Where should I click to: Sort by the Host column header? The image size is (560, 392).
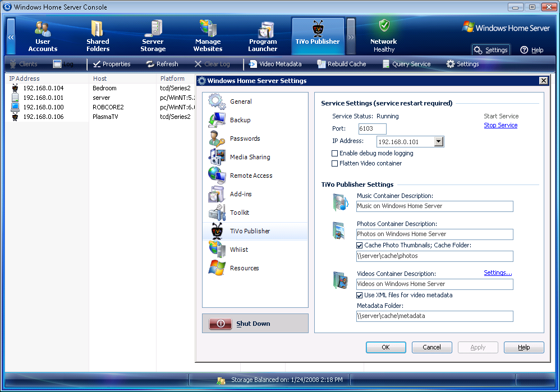122,79
